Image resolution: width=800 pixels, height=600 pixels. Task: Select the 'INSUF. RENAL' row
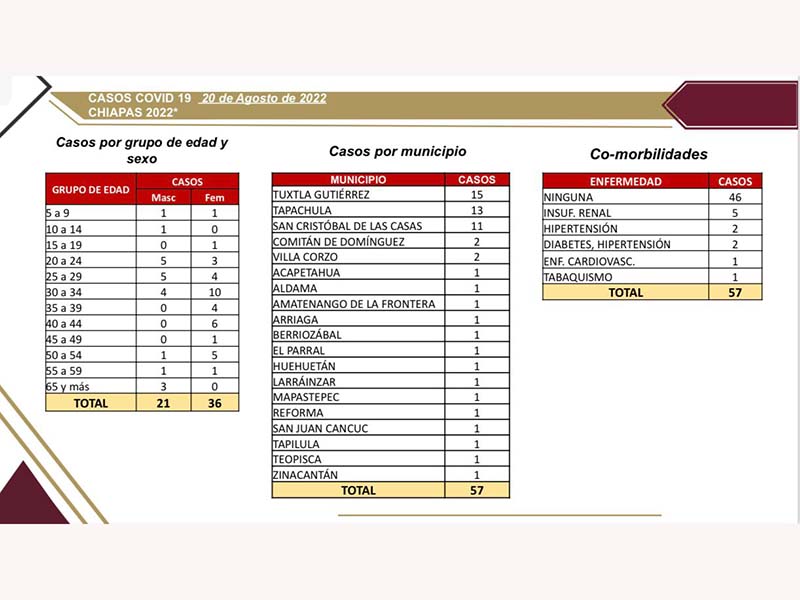coord(653,213)
